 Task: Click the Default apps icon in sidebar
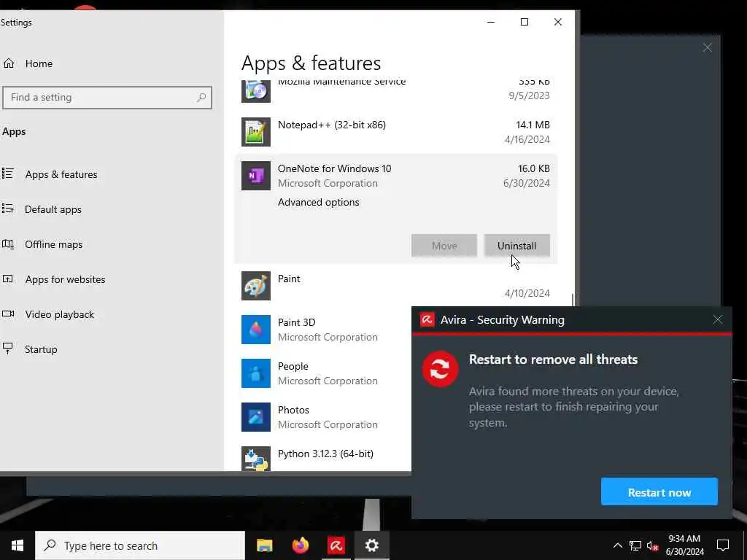[x=7, y=209]
